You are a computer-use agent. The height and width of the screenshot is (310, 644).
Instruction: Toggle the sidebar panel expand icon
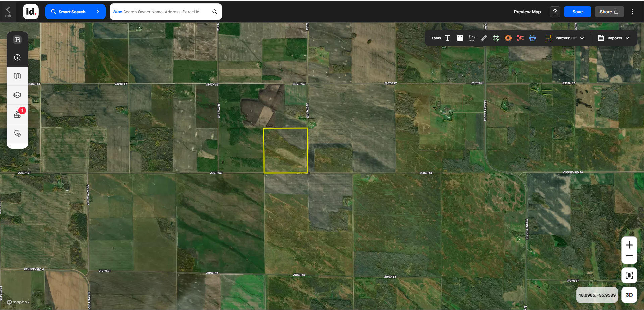(x=17, y=40)
